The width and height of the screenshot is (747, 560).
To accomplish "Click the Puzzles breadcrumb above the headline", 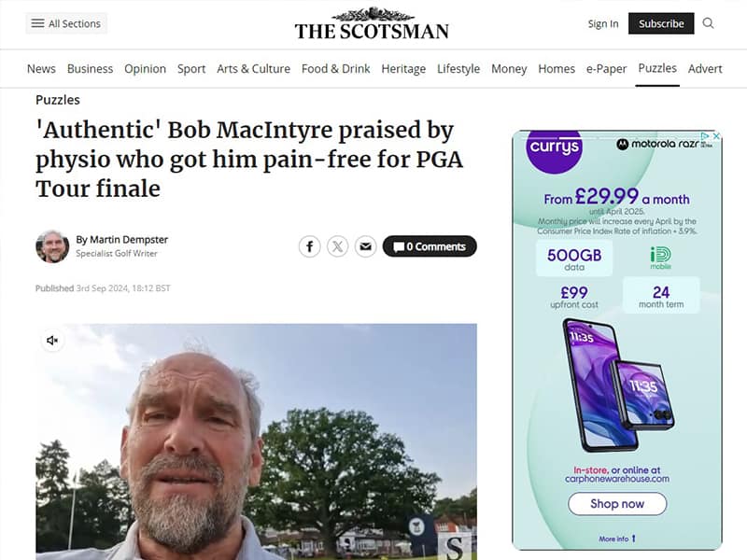I will coord(58,100).
